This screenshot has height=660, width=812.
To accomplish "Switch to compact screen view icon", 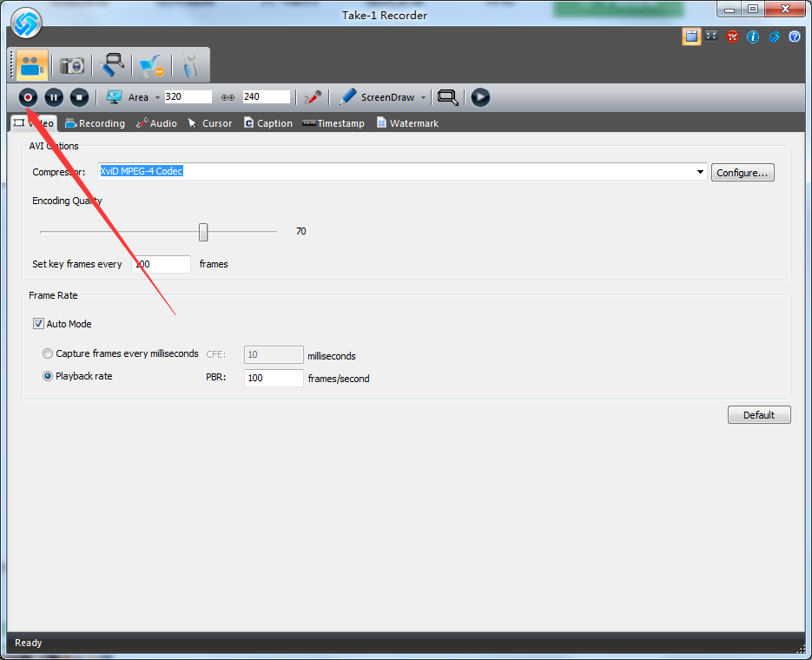I will [x=711, y=36].
